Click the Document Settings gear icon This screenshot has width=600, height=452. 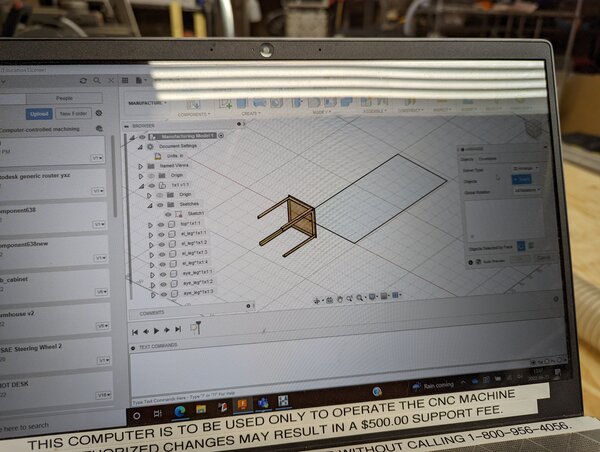(x=150, y=146)
